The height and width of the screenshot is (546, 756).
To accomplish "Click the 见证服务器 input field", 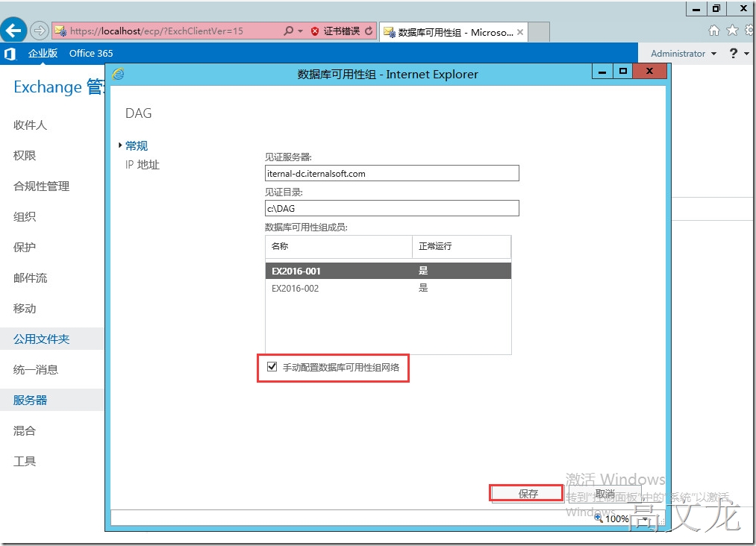I will (x=392, y=174).
